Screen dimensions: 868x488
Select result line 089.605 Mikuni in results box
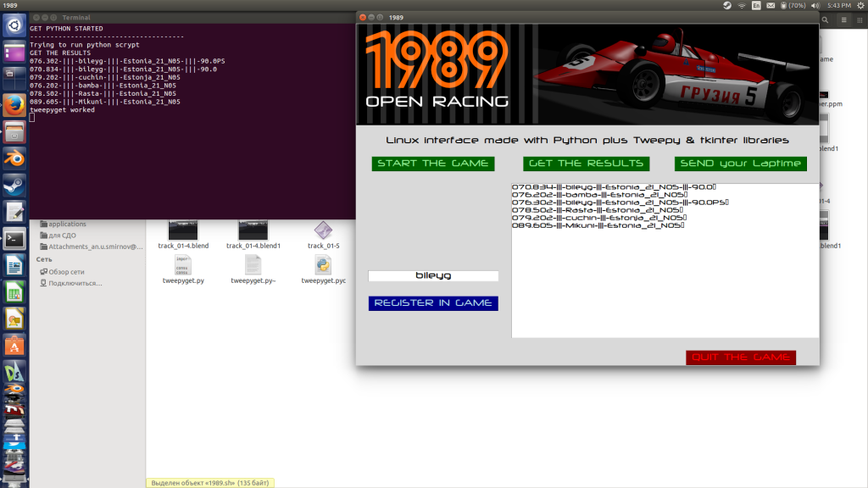[x=598, y=225]
